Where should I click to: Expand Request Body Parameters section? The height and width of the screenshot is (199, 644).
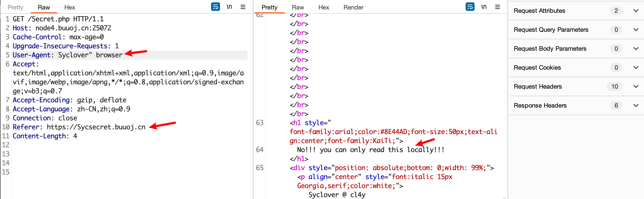(x=636, y=49)
